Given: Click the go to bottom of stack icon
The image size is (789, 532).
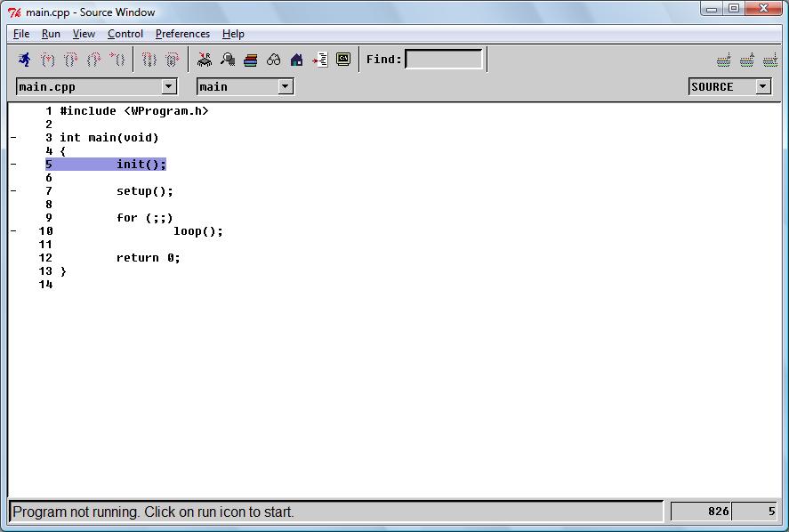Looking at the screenshot, I should click(x=770, y=60).
